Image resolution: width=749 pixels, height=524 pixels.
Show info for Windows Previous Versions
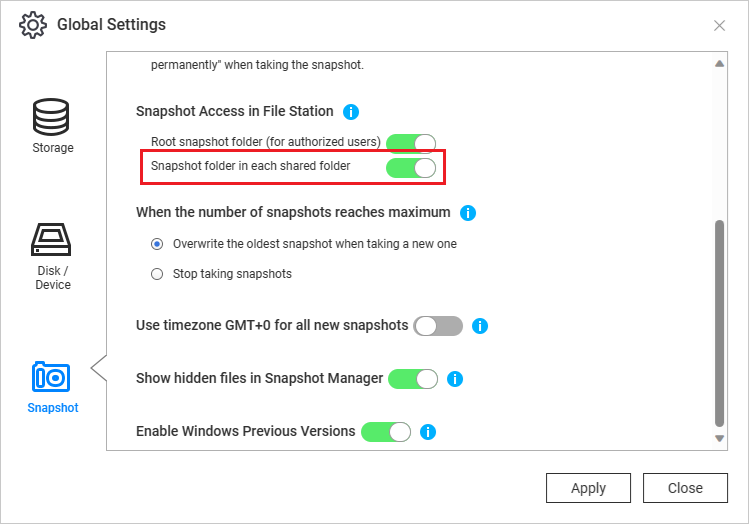[428, 432]
